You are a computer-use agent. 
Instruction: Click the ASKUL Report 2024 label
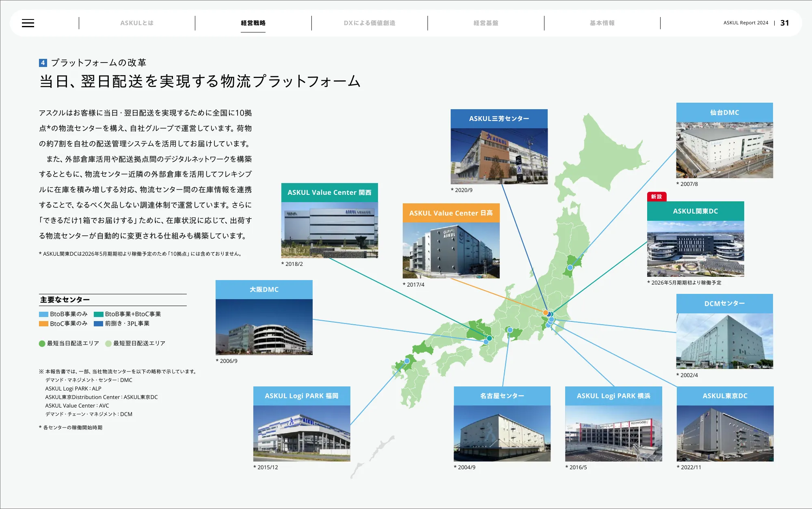[x=746, y=23]
